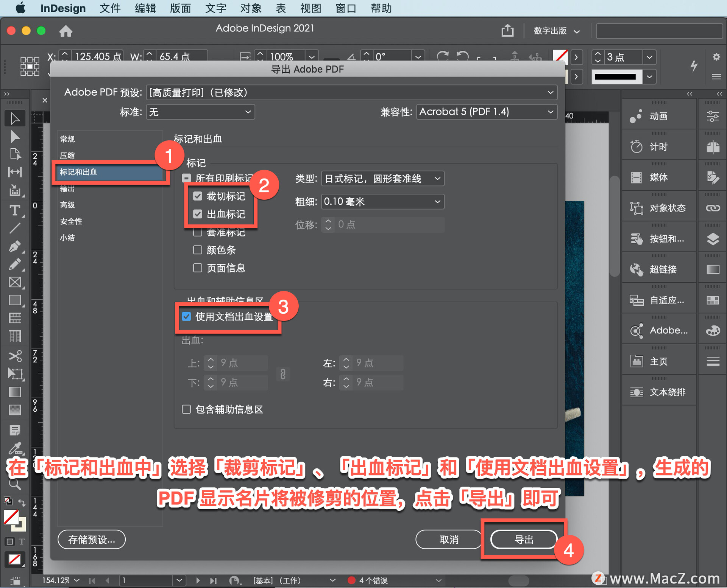
Task: Open the 主页 pages panel
Action: tap(659, 361)
